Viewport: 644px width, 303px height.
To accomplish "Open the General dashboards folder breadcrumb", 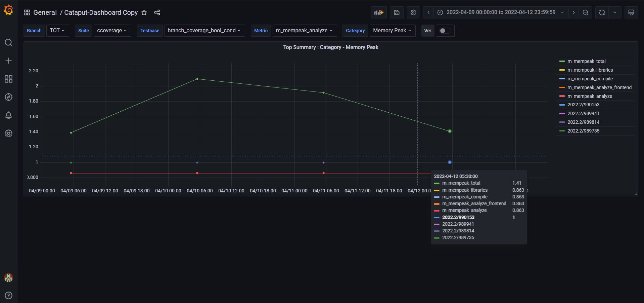I will pos(45,12).
